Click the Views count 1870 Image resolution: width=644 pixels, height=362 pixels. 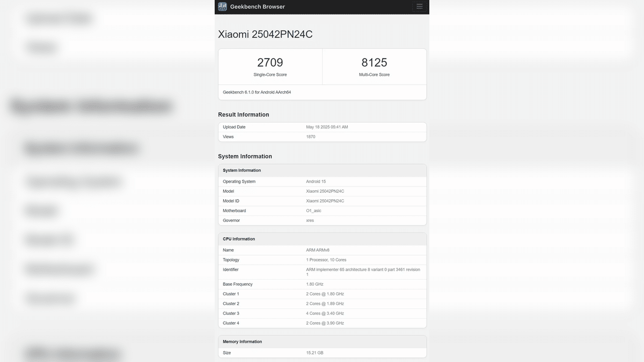point(311,137)
